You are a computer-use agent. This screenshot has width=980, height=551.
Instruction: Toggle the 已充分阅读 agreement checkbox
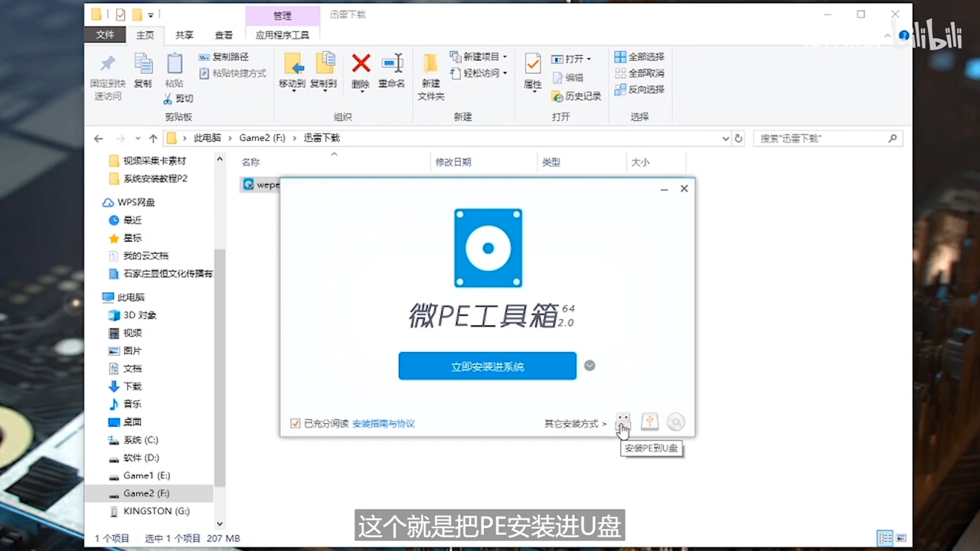coord(296,423)
